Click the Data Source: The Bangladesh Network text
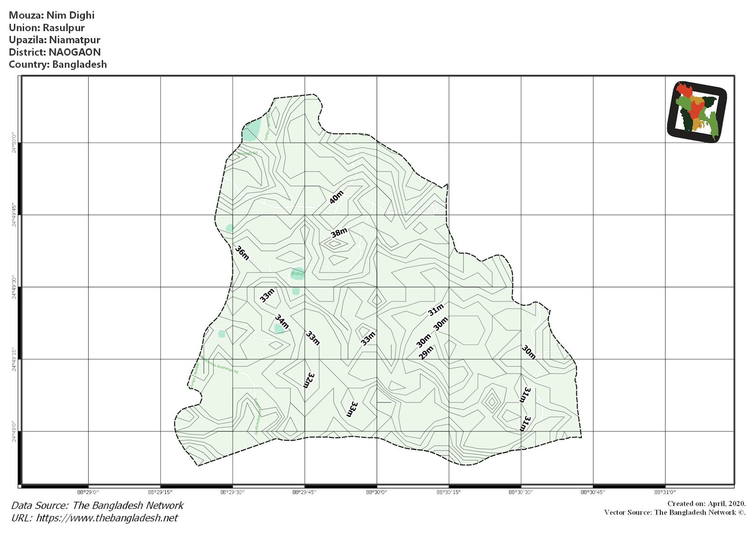This screenshot has height=535, width=756. click(x=97, y=505)
